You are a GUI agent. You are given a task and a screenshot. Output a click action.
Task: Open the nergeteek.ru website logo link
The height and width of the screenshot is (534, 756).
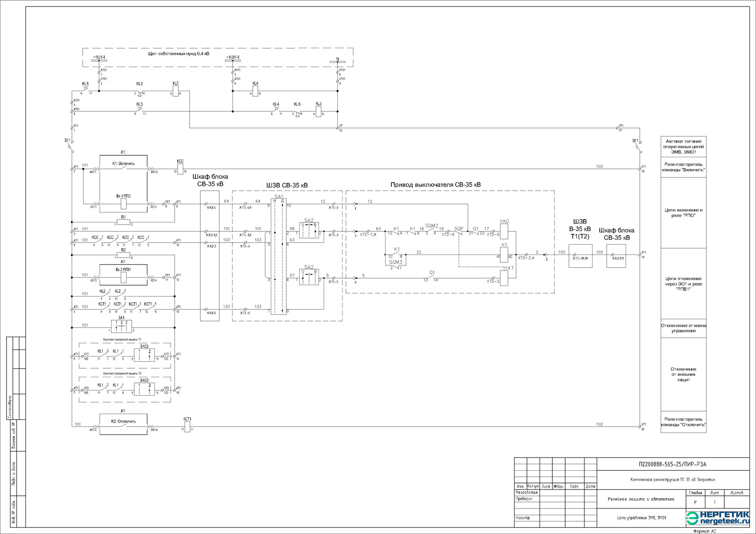(x=717, y=518)
